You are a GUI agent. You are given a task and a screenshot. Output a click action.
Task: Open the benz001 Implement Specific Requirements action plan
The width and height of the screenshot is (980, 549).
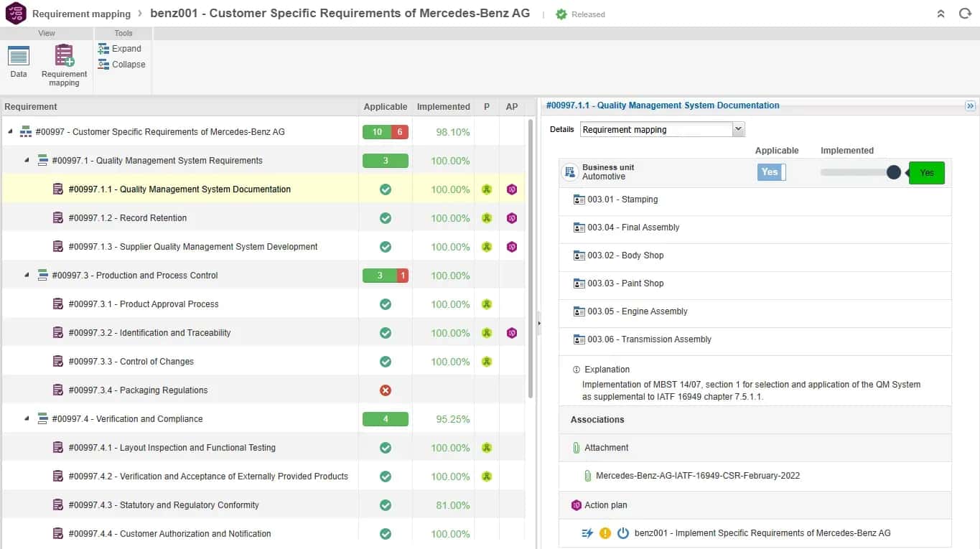762,533
